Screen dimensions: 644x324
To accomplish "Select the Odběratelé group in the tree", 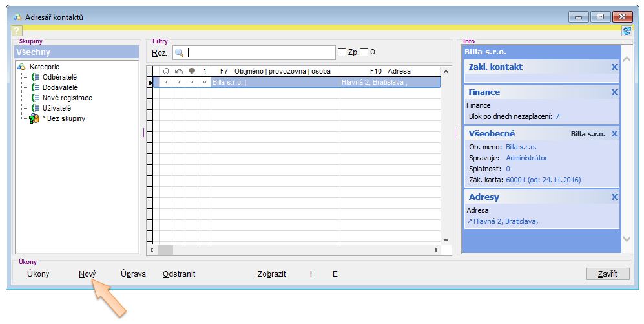I will click(59, 77).
